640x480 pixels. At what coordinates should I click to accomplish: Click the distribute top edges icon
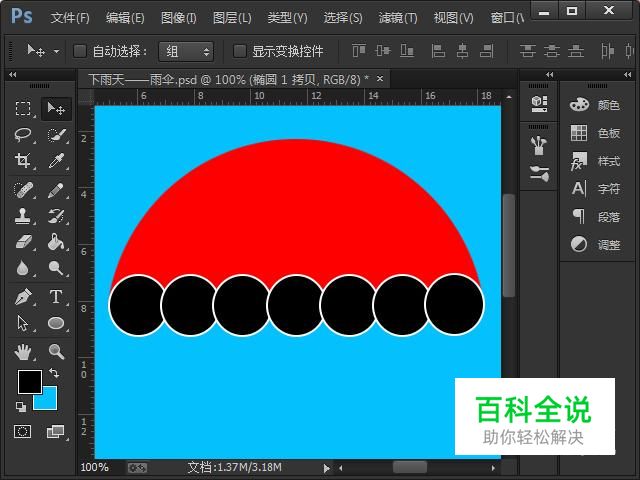(x=528, y=51)
